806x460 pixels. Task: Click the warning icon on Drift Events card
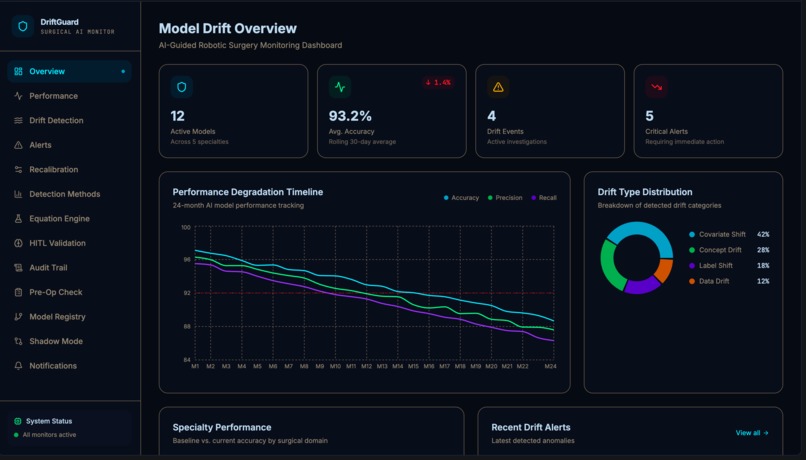498,87
